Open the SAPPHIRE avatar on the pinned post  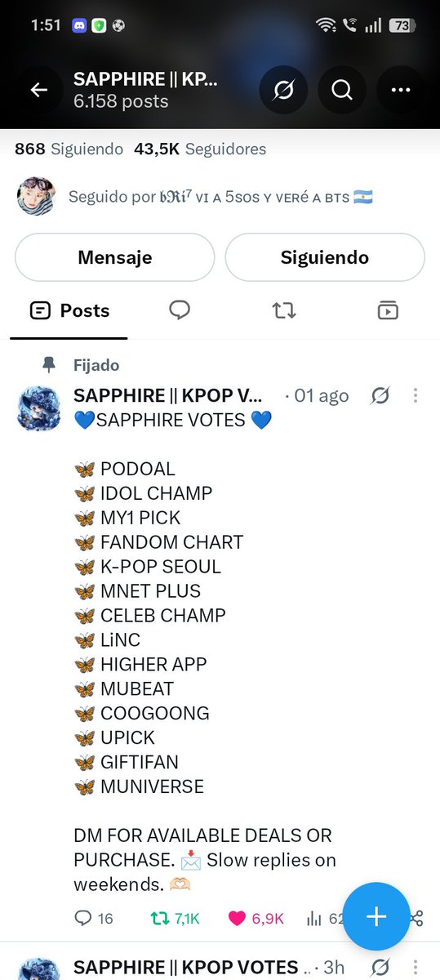(38, 408)
